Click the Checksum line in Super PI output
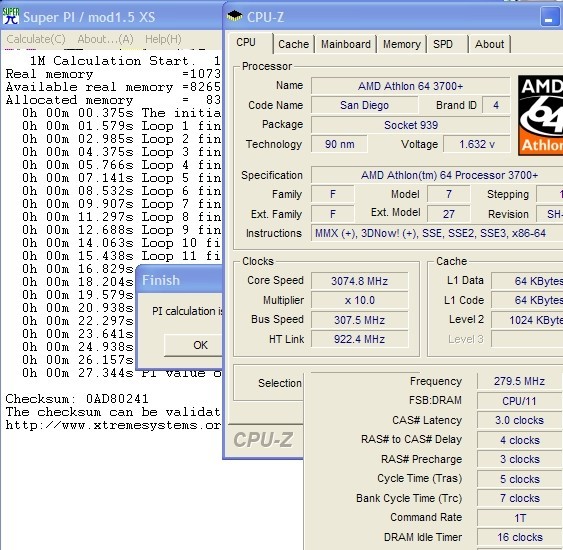 click(77, 399)
